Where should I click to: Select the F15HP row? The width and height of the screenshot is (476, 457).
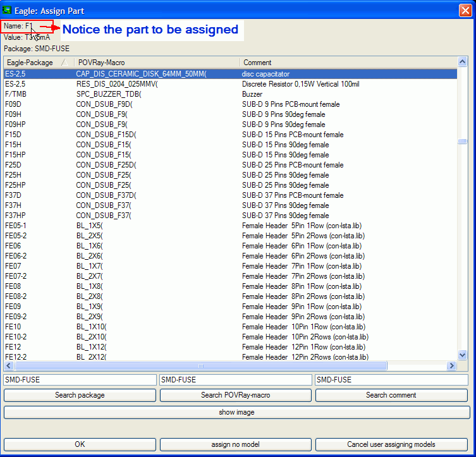(230, 155)
